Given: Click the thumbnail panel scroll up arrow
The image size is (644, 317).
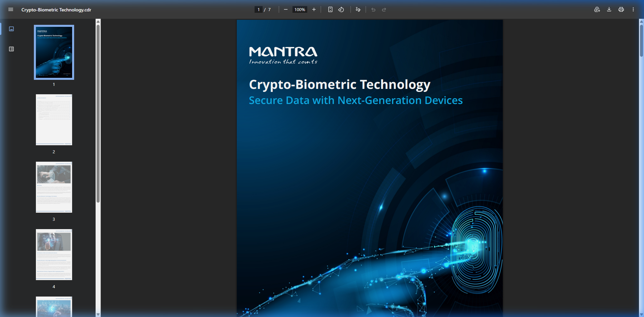Looking at the screenshot, I should click(98, 21).
